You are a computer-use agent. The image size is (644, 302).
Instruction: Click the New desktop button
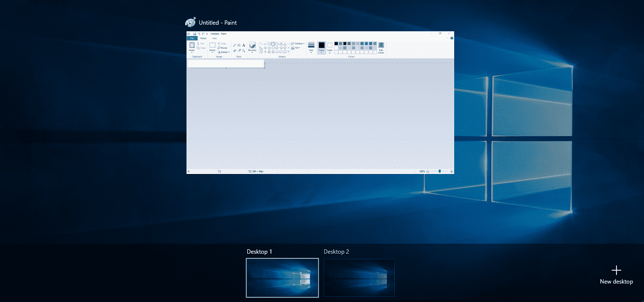point(616,275)
